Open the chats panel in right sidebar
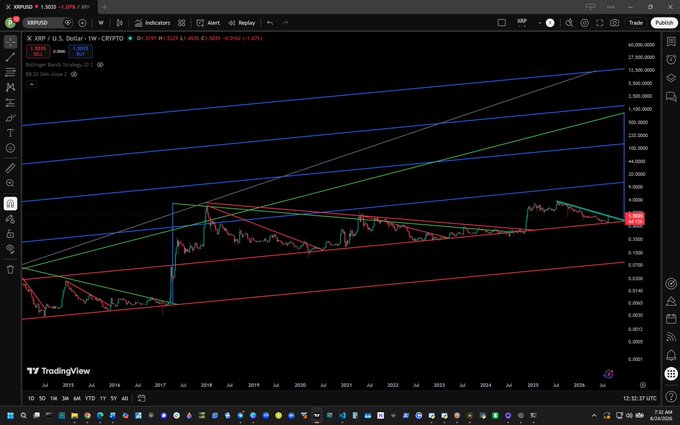Screen dimensions: 680x425 671,96
